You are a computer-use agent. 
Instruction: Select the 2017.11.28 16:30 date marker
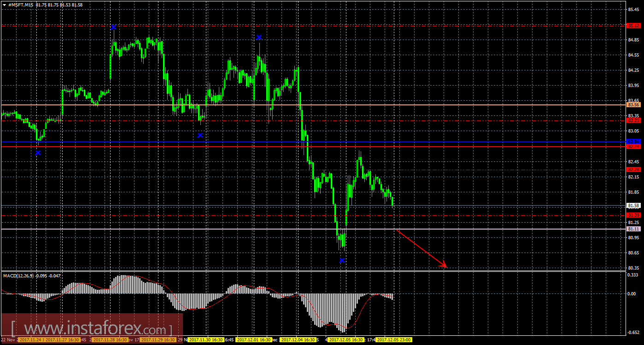pos(111,340)
